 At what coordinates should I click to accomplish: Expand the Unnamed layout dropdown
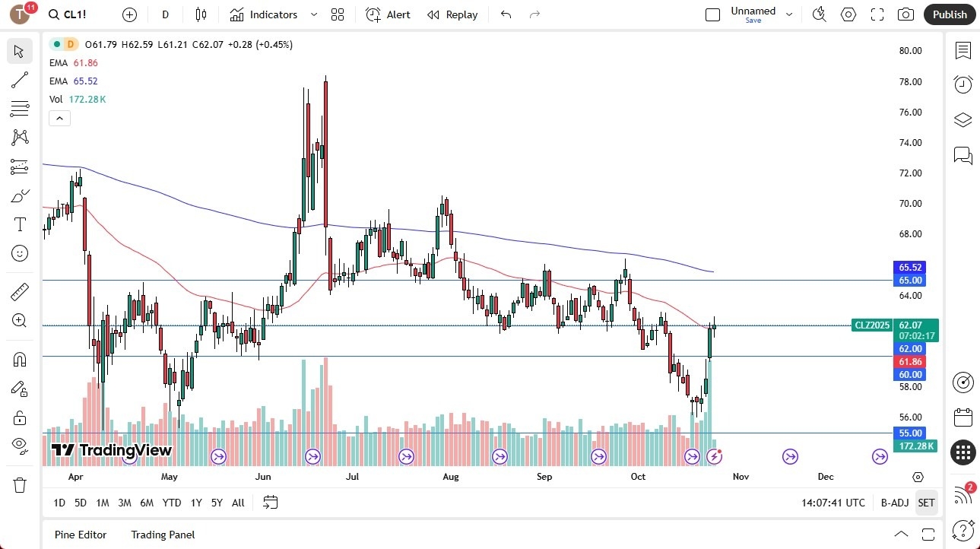coord(788,14)
